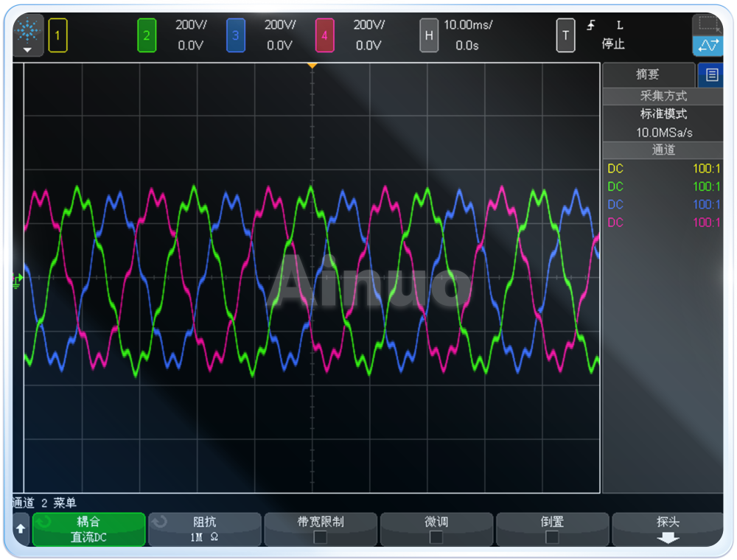This screenshot has height=560, width=737.
Task: Click the 10.00ms/ timebase value
Action: (468, 25)
